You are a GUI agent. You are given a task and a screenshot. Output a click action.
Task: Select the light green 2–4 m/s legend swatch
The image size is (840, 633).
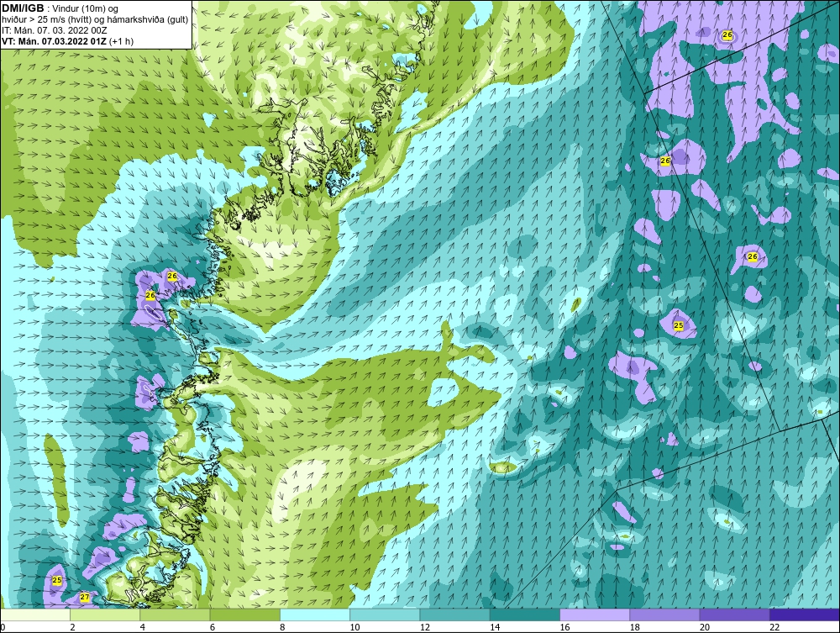click(105, 615)
